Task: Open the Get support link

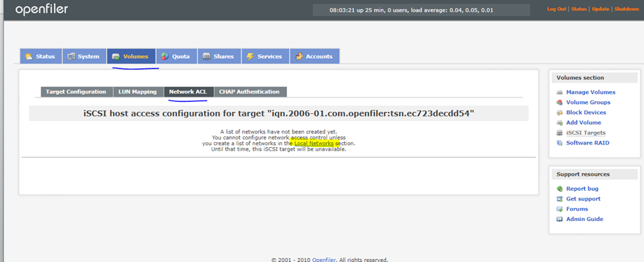Action: click(x=583, y=199)
